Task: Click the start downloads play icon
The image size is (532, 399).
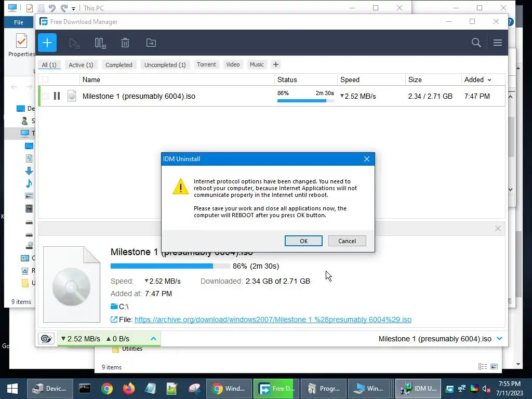Action: point(74,43)
